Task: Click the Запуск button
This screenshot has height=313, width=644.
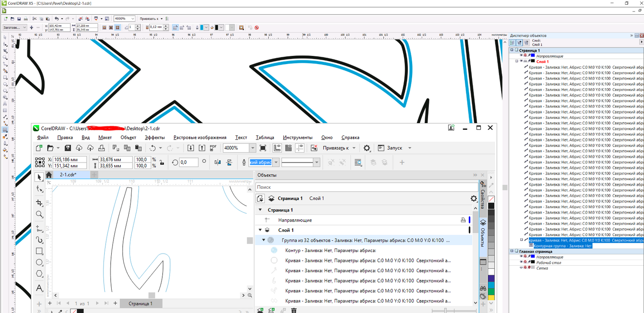Action: click(x=394, y=148)
